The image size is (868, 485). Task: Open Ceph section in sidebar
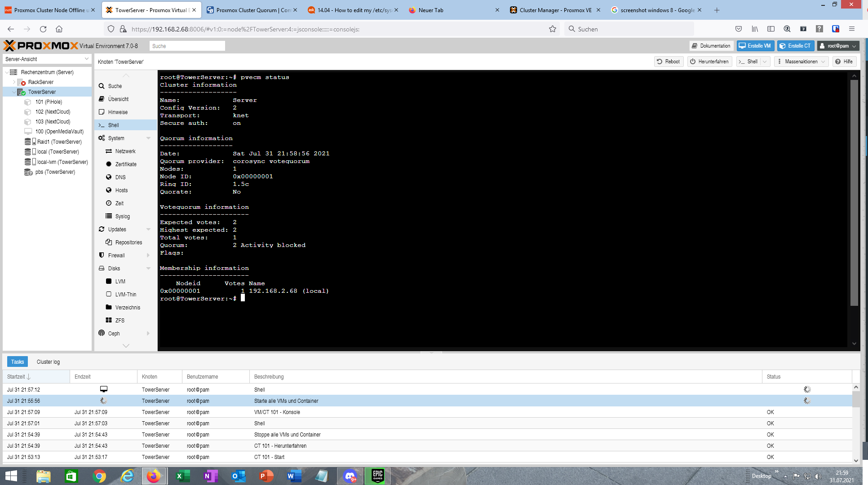click(114, 334)
